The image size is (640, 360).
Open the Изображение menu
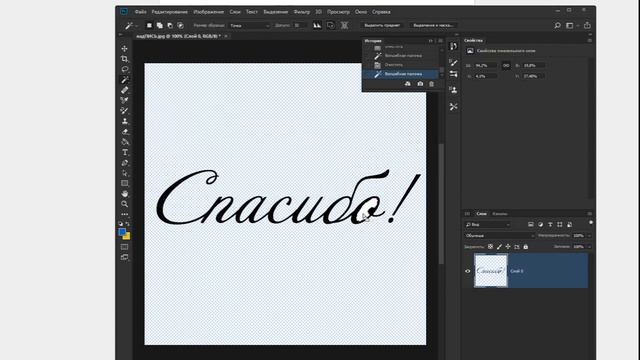coord(209,12)
